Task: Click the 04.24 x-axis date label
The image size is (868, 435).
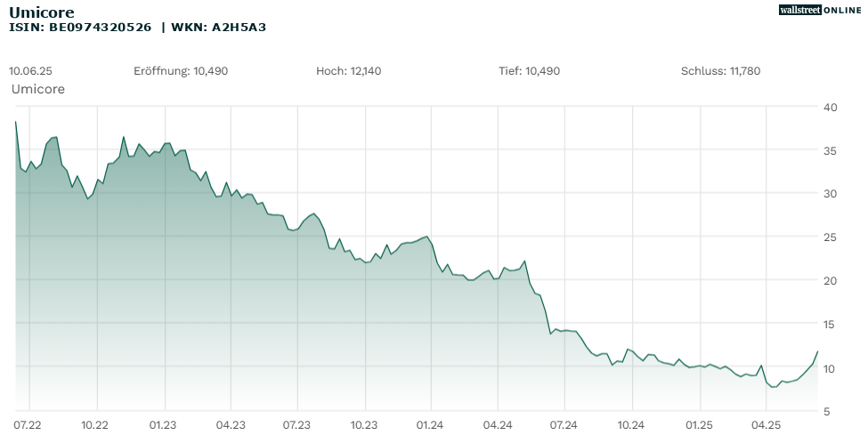Action: click(498, 425)
